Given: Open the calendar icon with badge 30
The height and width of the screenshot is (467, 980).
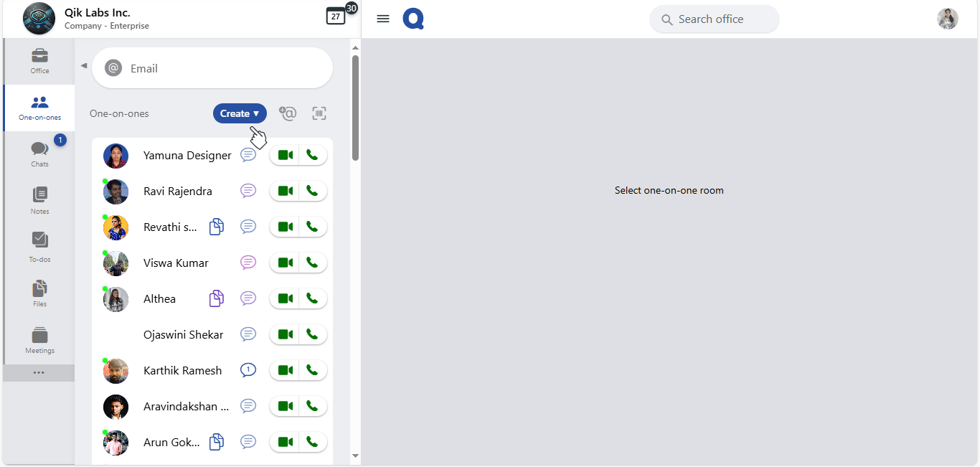Looking at the screenshot, I should tap(336, 16).
